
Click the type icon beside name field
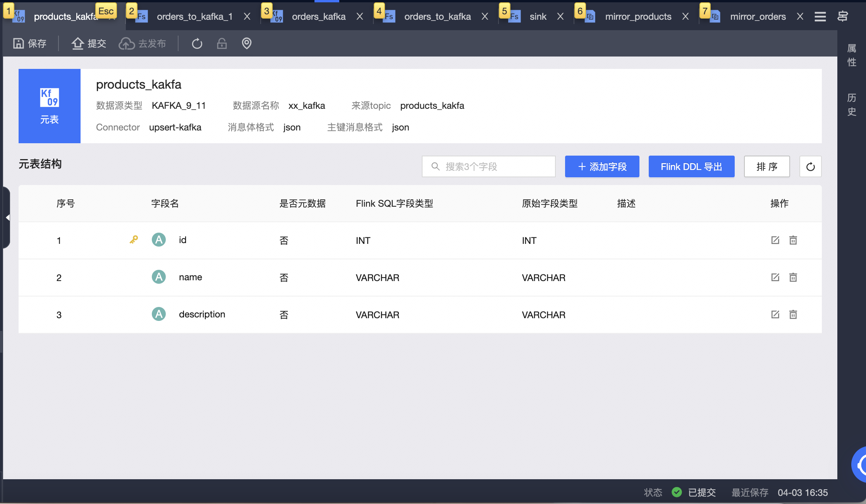pos(159,277)
